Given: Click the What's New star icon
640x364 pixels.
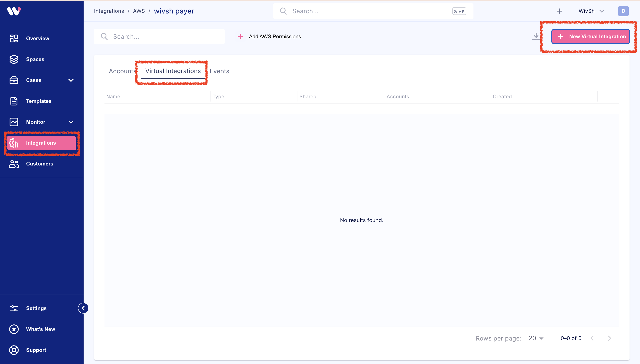Looking at the screenshot, I should pyautogui.click(x=14, y=329).
